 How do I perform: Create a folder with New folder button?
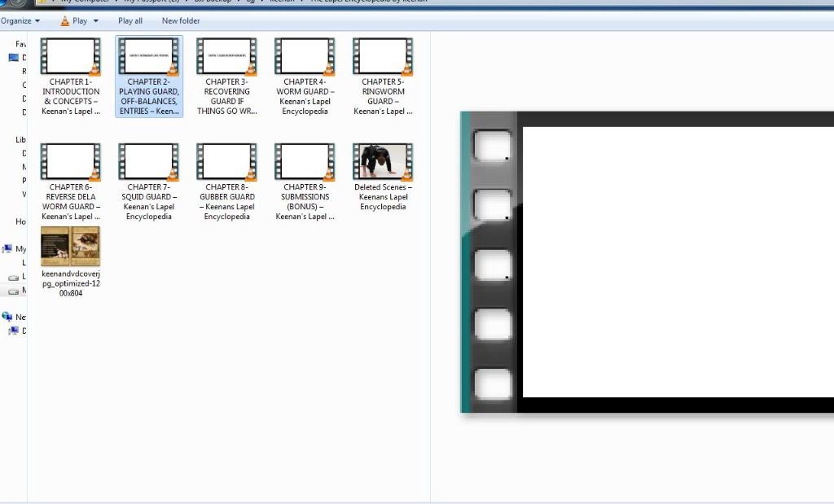click(x=181, y=21)
